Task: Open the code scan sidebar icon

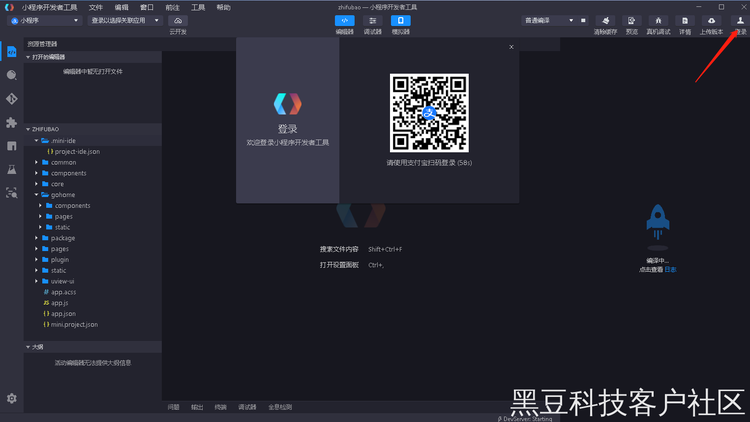Action: [11, 193]
